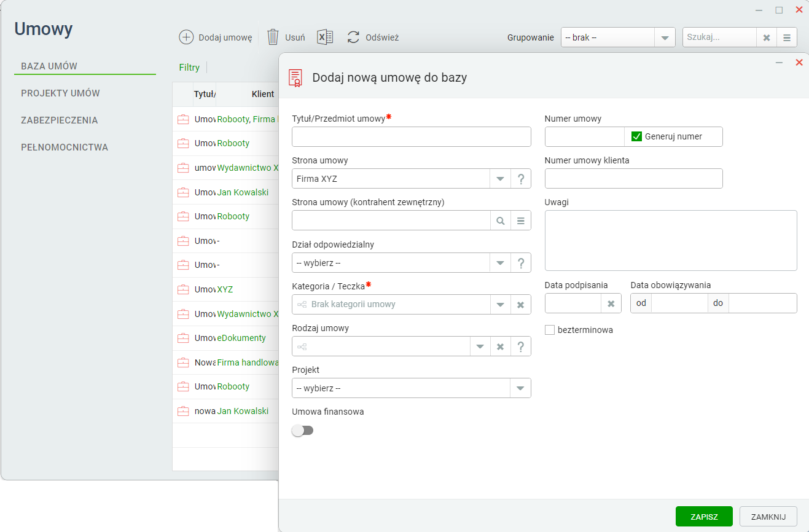809x532 pixels.
Task: Expand the Dział odpowiedzialny dropdown arrow
Action: pos(501,263)
